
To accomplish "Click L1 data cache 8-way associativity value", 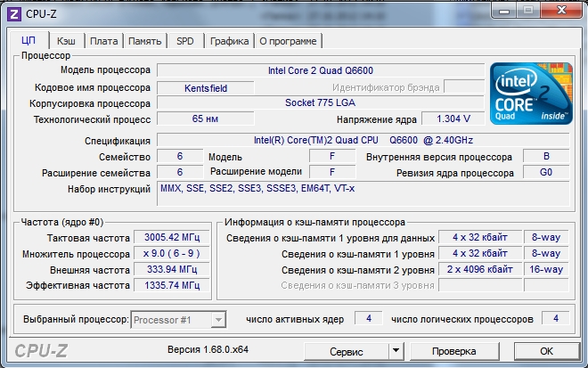I will pos(546,237).
